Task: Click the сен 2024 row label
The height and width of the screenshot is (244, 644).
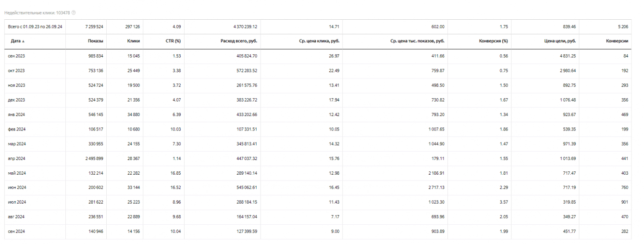Action: pos(17,231)
